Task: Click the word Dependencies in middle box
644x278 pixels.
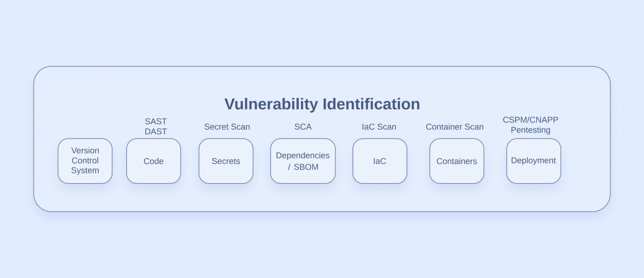Action: pos(303,156)
